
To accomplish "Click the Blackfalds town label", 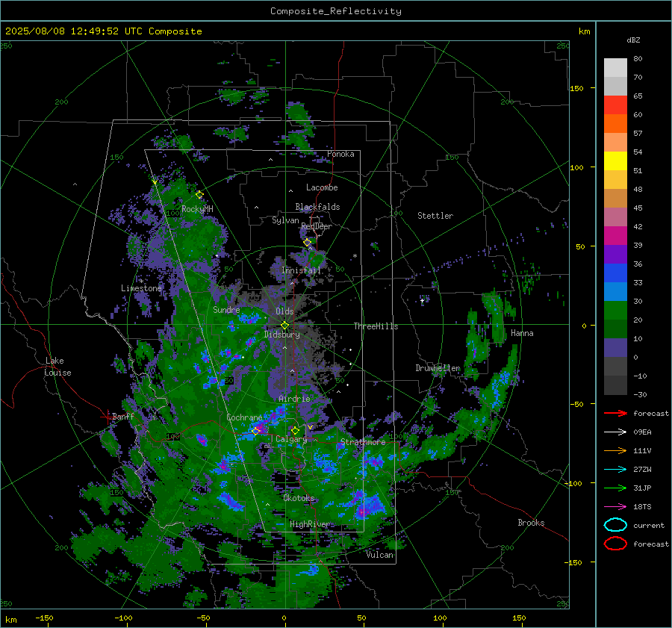I will [317, 207].
